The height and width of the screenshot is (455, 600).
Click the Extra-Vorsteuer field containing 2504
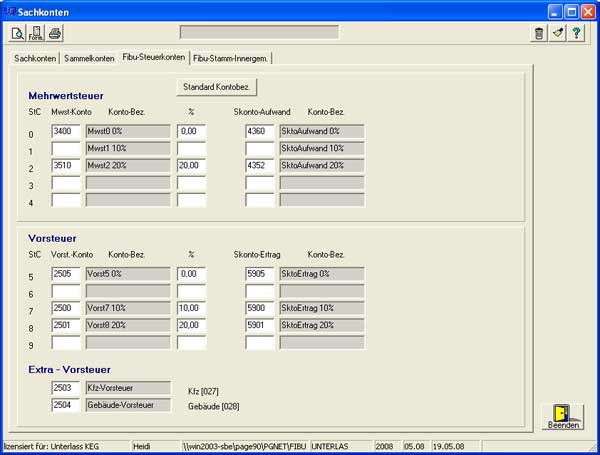tap(66, 405)
